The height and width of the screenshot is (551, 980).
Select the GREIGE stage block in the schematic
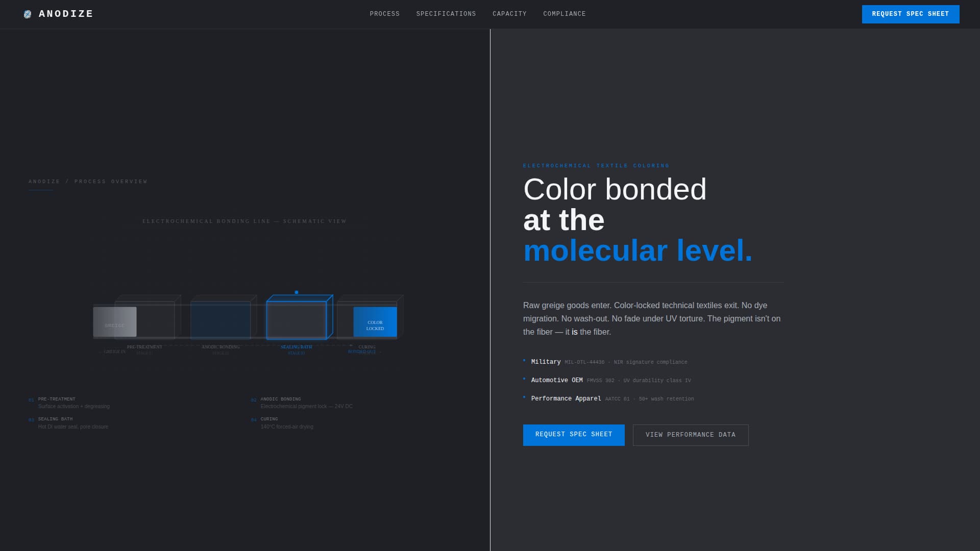[114, 322]
